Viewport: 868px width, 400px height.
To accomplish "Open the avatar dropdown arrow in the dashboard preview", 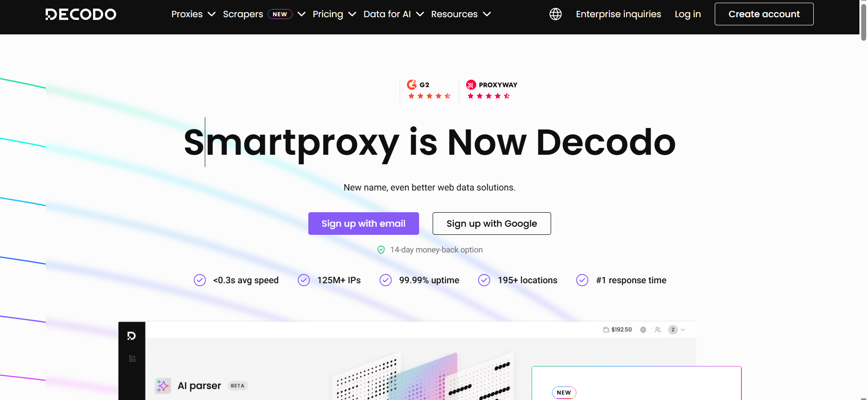I will click(683, 330).
